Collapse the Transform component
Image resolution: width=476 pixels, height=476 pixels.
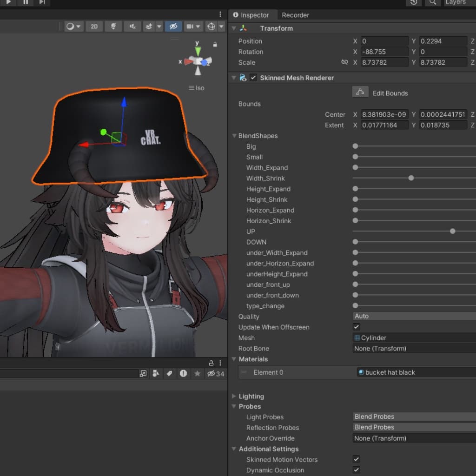(234, 28)
